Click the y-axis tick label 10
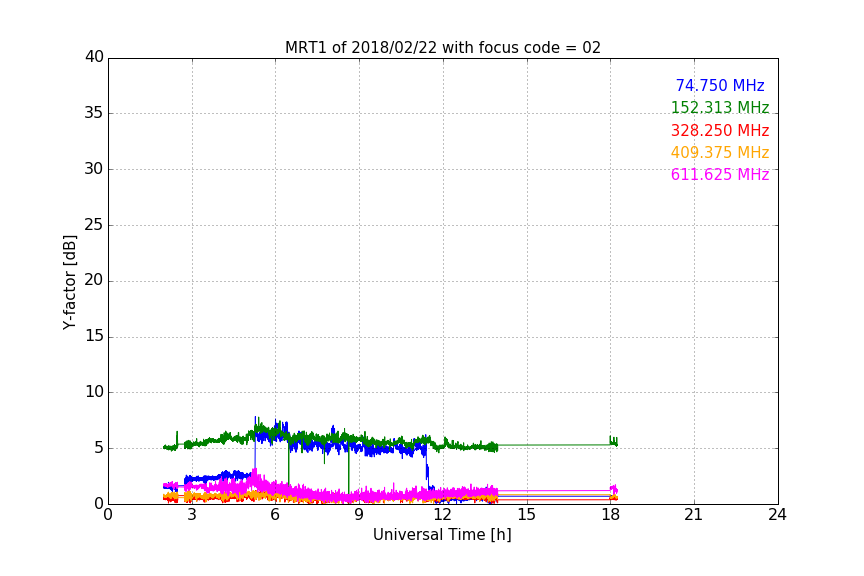The height and width of the screenshot is (576, 864). [x=94, y=392]
